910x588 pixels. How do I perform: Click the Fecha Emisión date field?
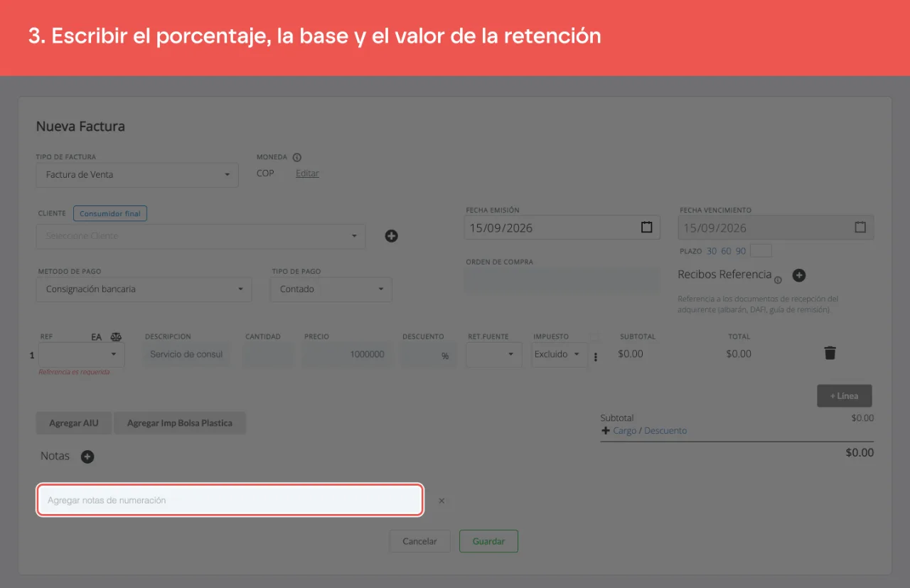pos(562,228)
